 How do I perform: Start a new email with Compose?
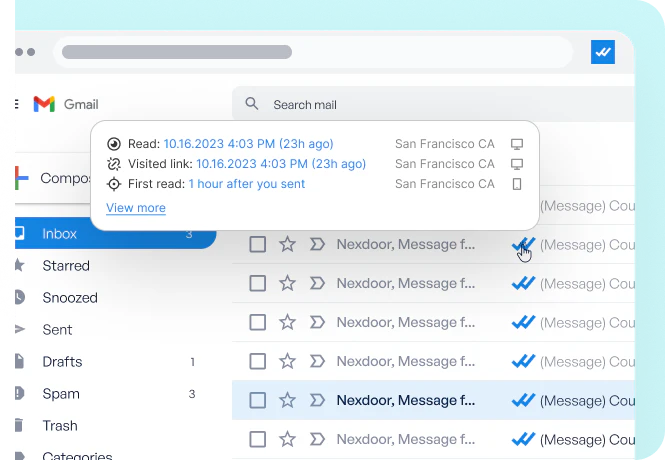[x=53, y=178]
